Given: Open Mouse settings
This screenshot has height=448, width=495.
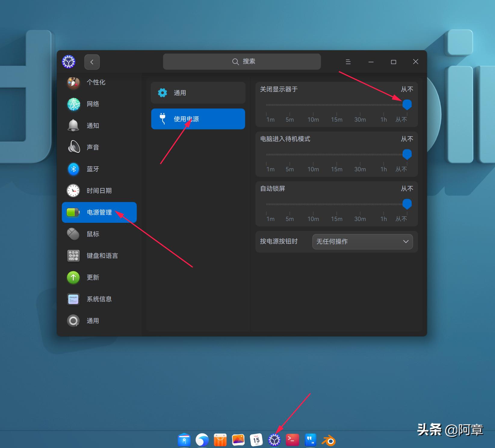Looking at the screenshot, I should point(93,234).
